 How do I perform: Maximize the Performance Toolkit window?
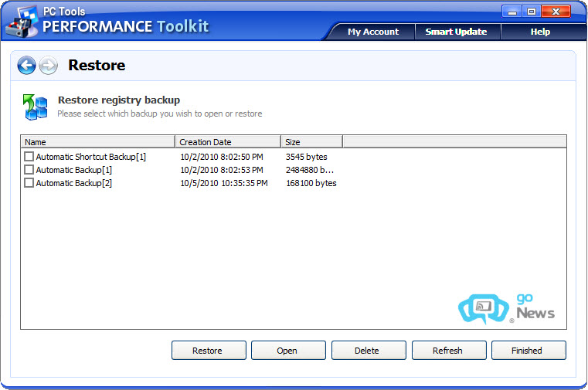[532, 12]
